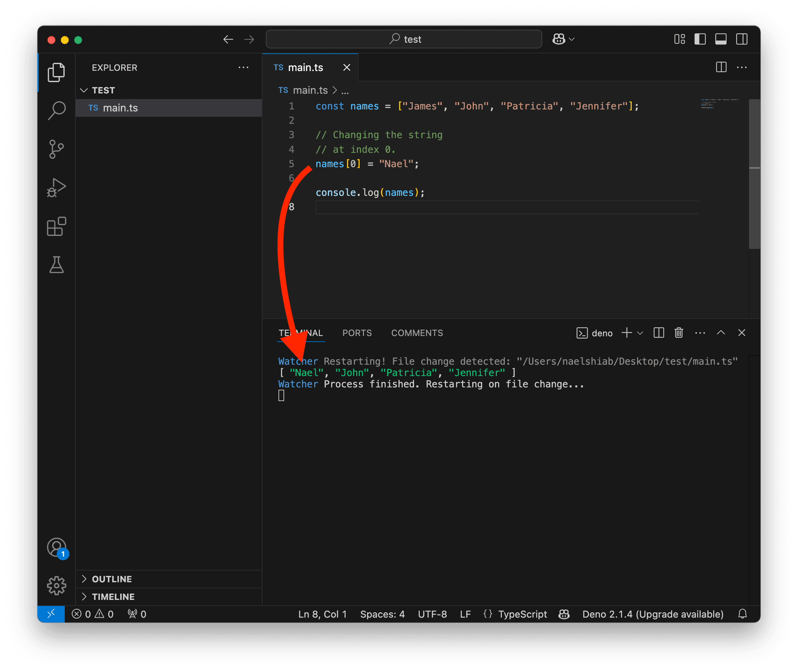
Task: Click Deno 2.1.4 upgrade status
Action: (652, 614)
